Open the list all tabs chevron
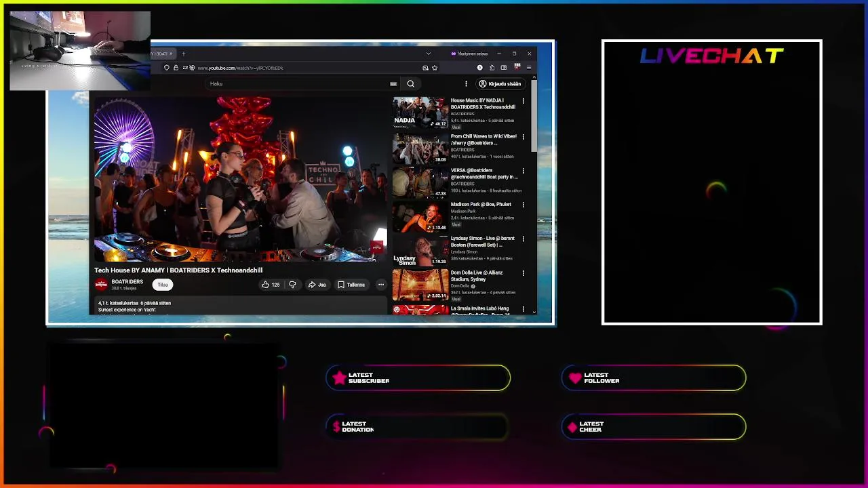This screenshot has height=488, width=868. coord(428,54)
